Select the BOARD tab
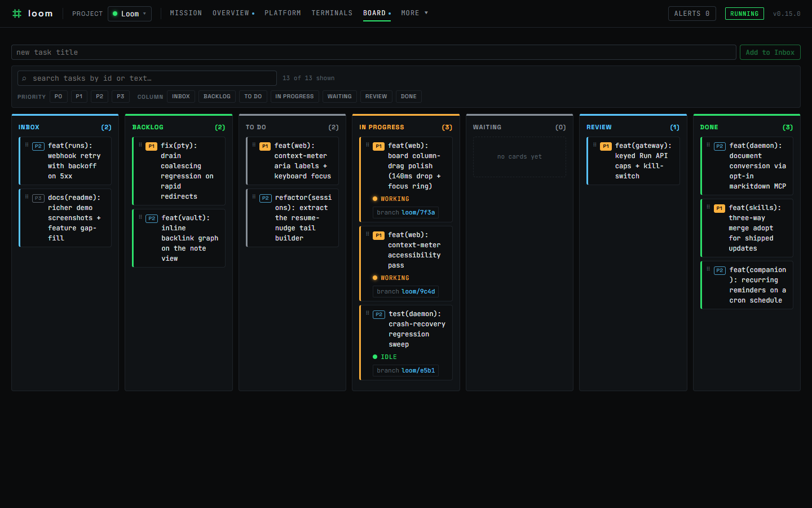Image resolution: width=812 pixels, height=508 pixels. (377, 13)
